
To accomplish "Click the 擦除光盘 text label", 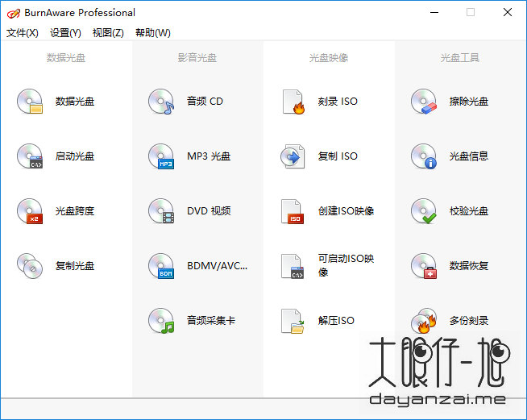I will click(469, 102).
